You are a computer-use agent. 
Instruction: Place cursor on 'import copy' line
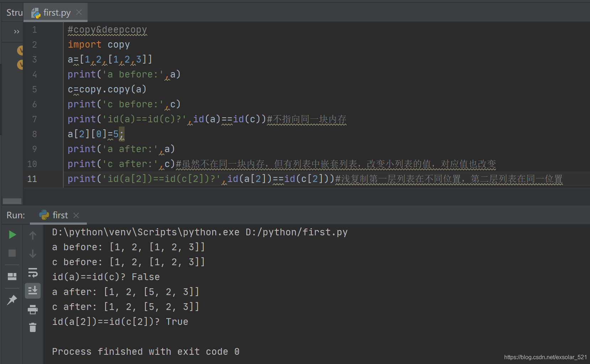tap(99, 44)
